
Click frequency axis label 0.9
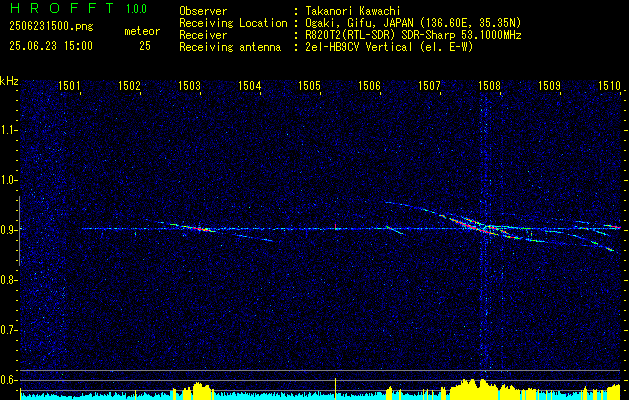click(9, 230)
